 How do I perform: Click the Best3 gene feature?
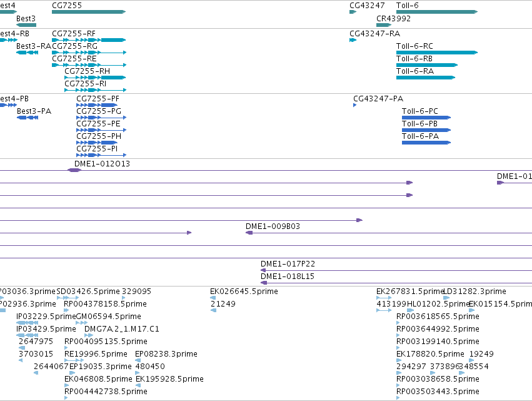point(26,25)
